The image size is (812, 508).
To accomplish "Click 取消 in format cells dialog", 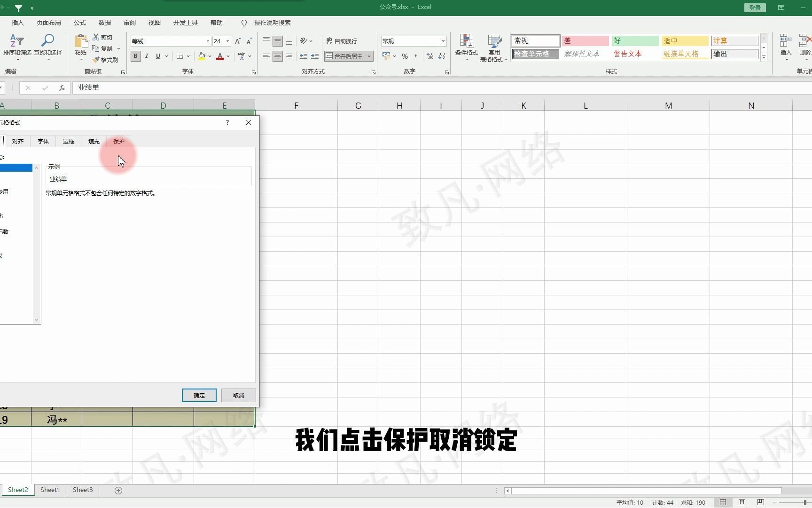I will (239, 395).
